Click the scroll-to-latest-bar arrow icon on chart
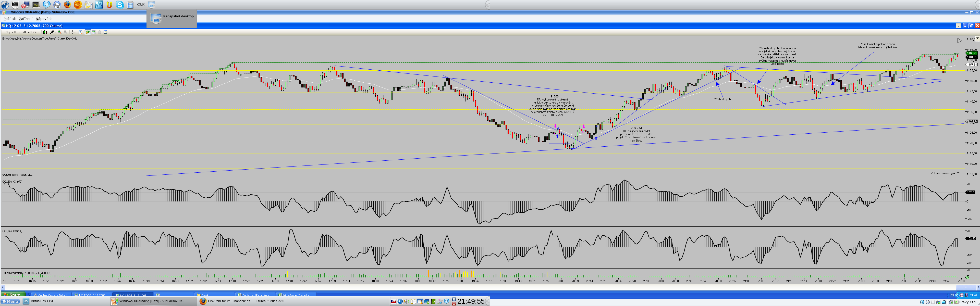Screen dimensions: 980x306 pos(960,40)
